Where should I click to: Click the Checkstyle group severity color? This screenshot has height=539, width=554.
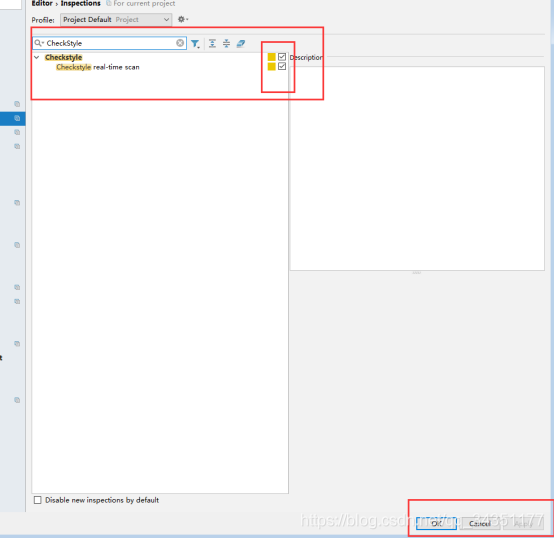(271, 57)
